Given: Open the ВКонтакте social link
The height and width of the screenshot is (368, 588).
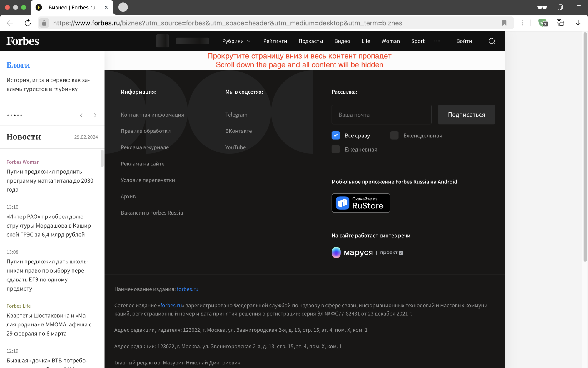Looking at the screenshot, I should pos(238,131).
